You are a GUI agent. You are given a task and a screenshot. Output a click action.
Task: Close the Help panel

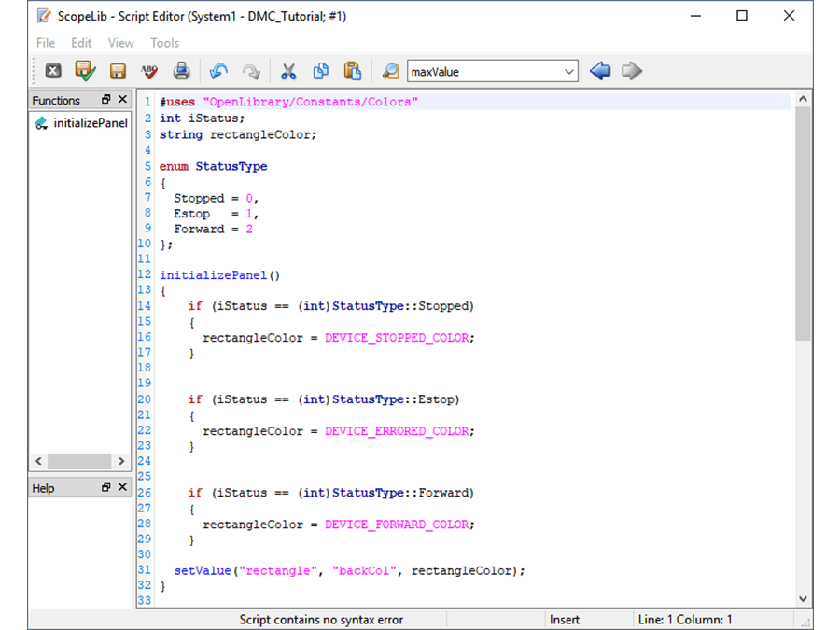(x=122, y=487)
